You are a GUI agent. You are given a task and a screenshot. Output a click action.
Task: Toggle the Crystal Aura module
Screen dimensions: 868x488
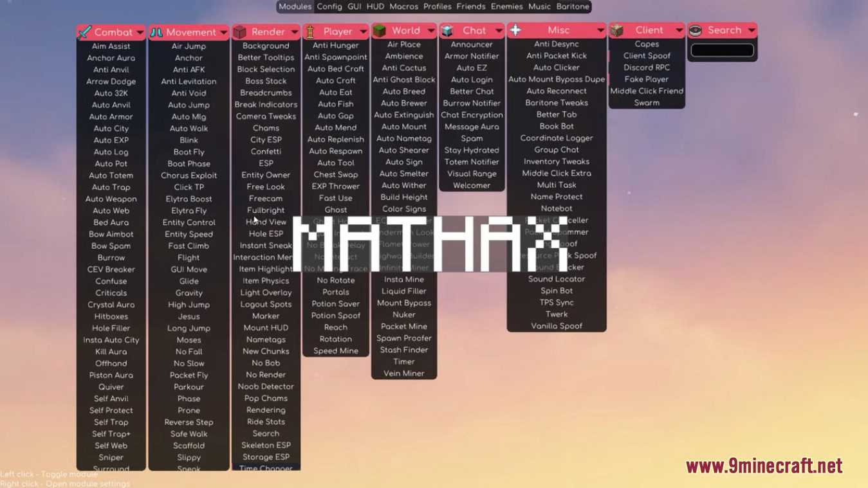click(111, 305)
